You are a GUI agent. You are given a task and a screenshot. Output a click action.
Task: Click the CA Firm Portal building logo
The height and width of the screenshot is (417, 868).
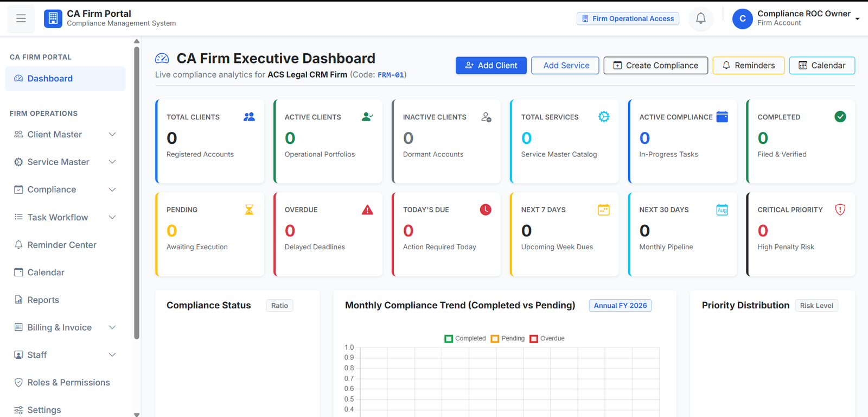[x=53, y=18]
